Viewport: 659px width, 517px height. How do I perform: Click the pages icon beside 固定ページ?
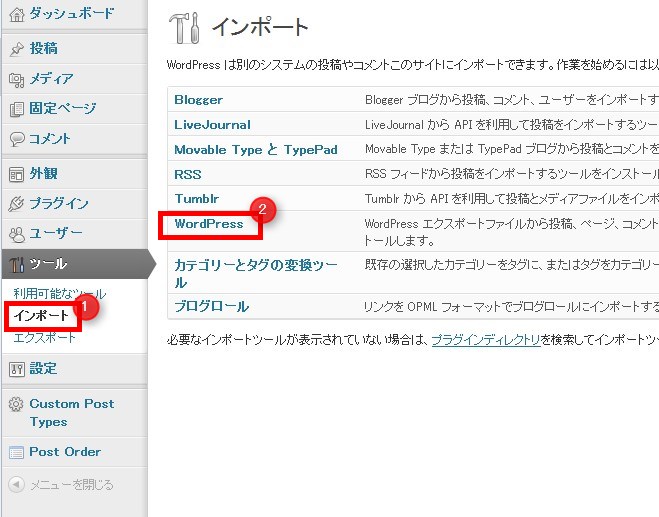[x=17, y=109]
